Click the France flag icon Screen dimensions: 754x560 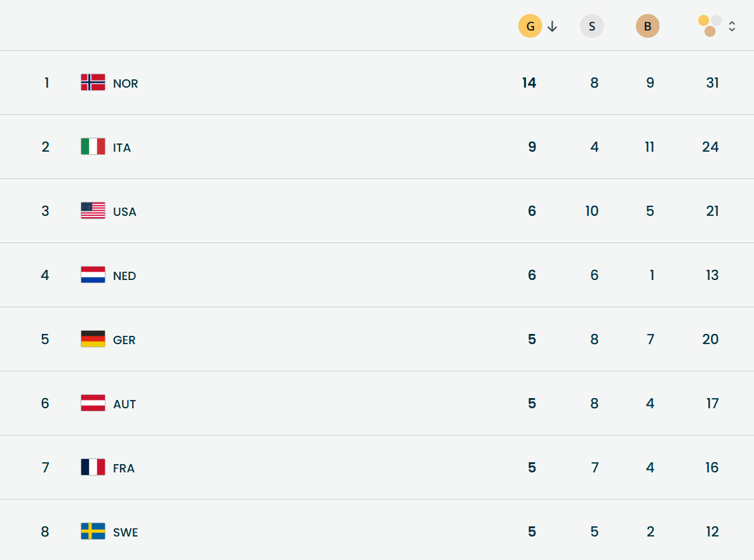[x=93, y=467]
